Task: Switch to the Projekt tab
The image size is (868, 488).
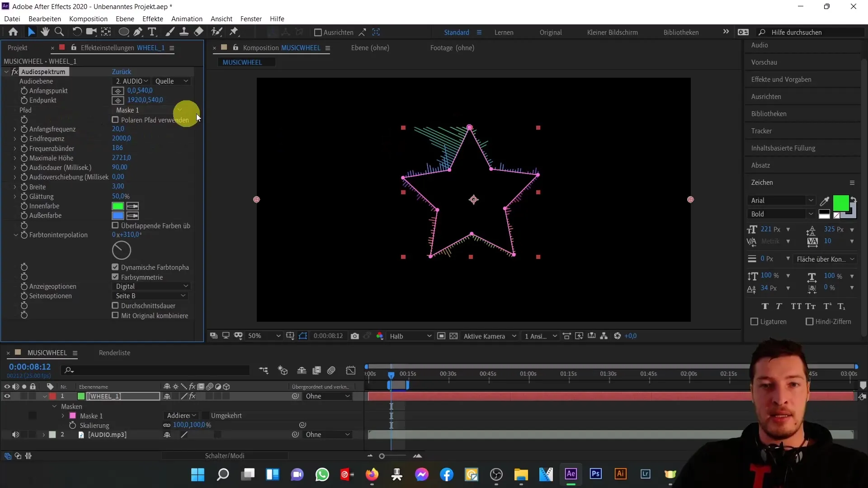Action: click(x=18, y=48)
